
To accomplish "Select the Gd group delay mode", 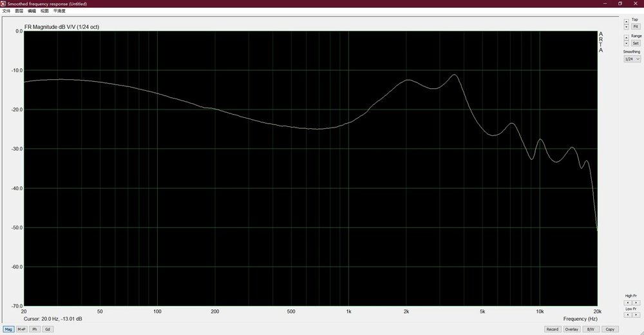I will tap(48, 329).
